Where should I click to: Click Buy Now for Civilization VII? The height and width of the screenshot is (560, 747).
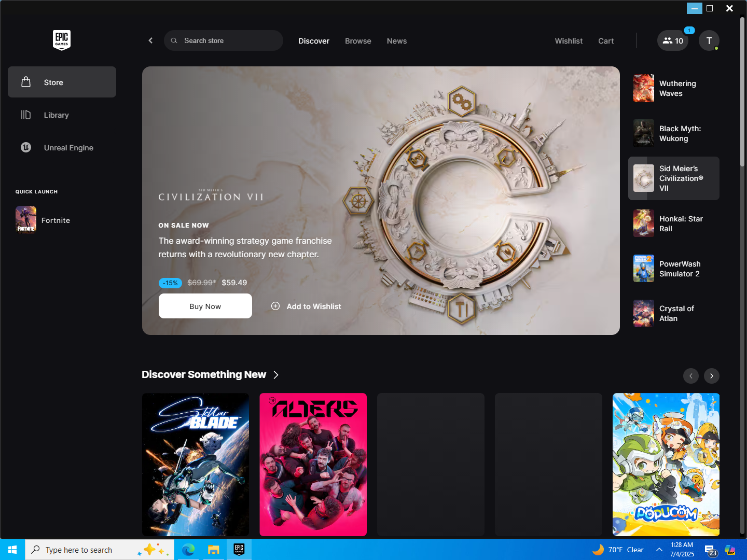(x=205, y=306)
